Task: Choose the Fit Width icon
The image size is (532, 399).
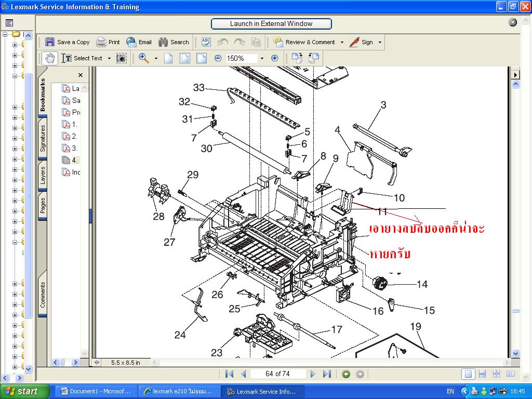Action: (202, 58)
